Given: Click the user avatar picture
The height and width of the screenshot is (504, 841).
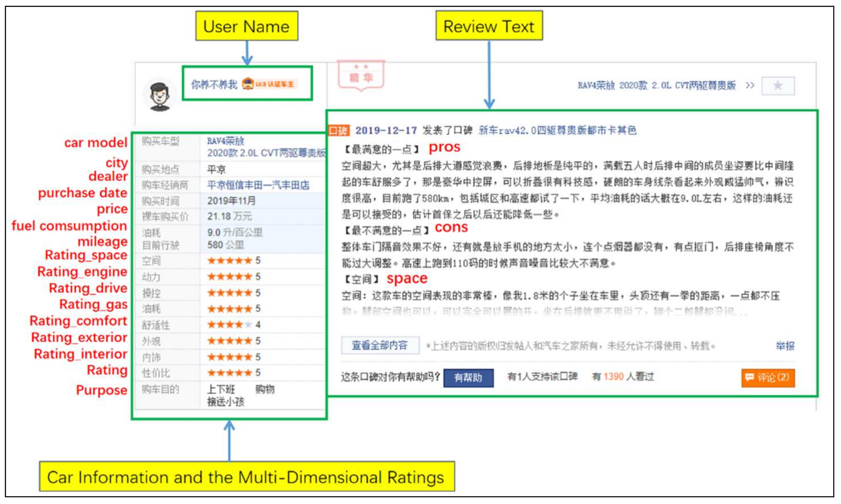Looking at the screenshot, I should coord(160,95).
